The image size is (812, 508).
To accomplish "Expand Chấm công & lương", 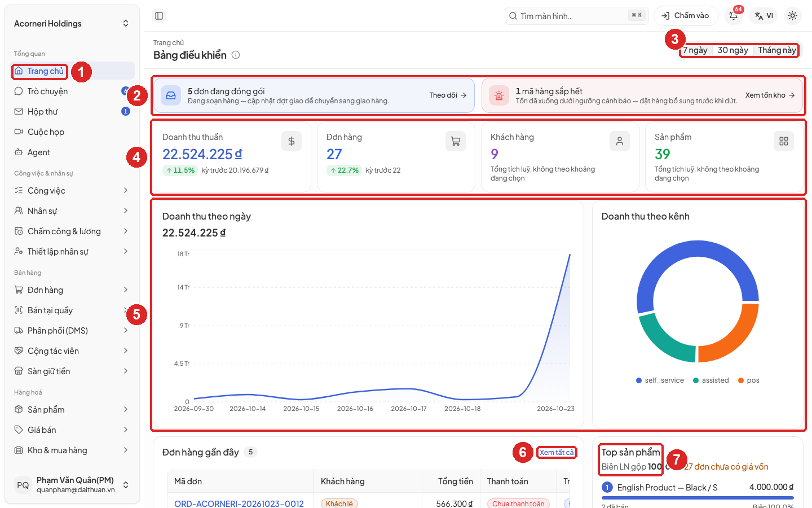I will 72,231.
